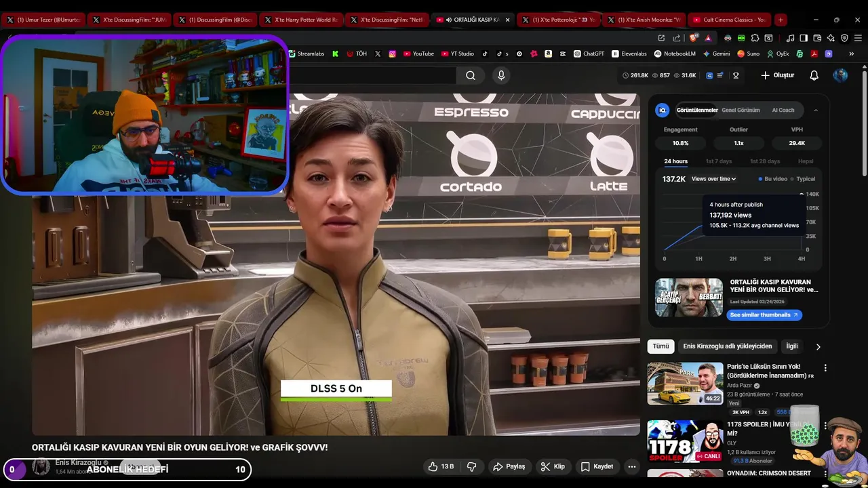Open the Suno bookmark
Viewport: 868px width, 488px height.
(748, 54)
